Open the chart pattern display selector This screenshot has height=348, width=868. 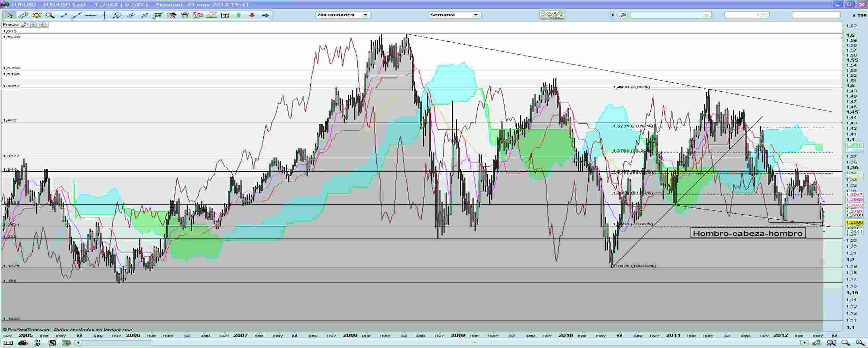click(x=553, y=15)
